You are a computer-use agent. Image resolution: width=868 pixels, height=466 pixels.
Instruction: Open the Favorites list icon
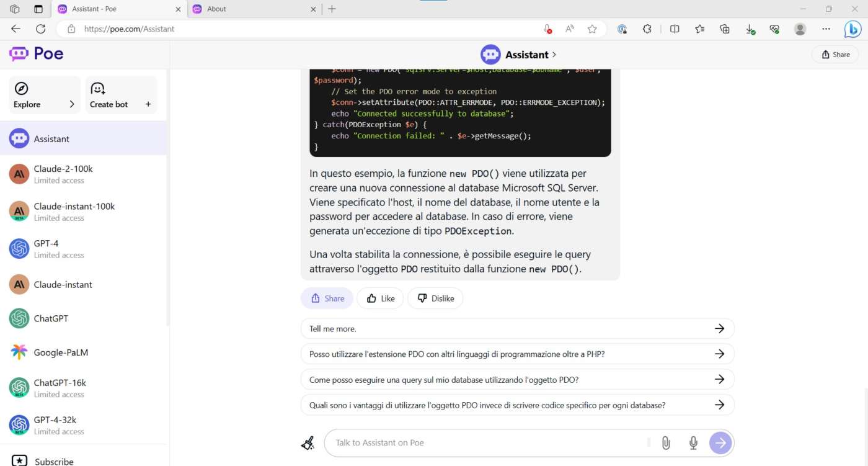coord(700,29)
